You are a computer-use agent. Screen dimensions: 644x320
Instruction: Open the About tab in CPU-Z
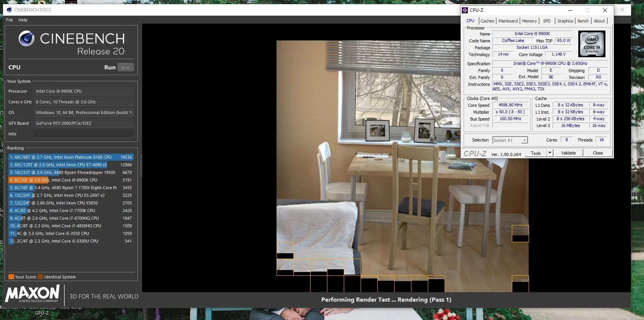point(599,21)
